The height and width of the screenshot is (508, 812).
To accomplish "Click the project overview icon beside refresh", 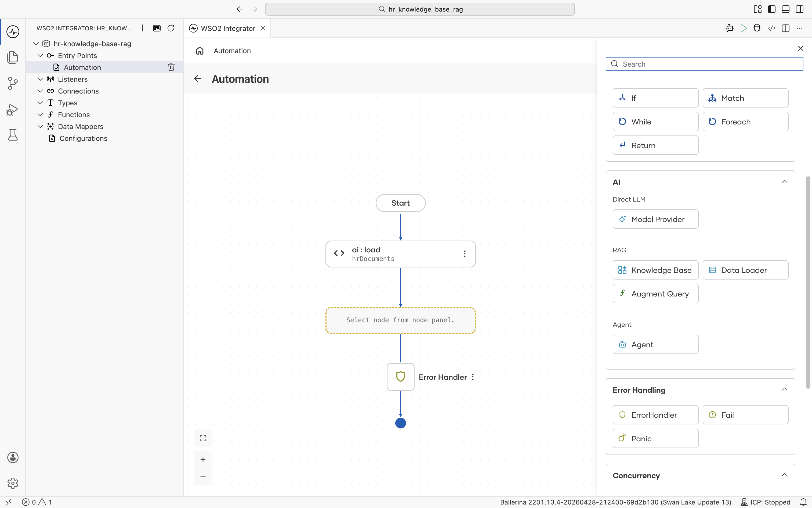I will pyautogui.click(x=157, y=28).
